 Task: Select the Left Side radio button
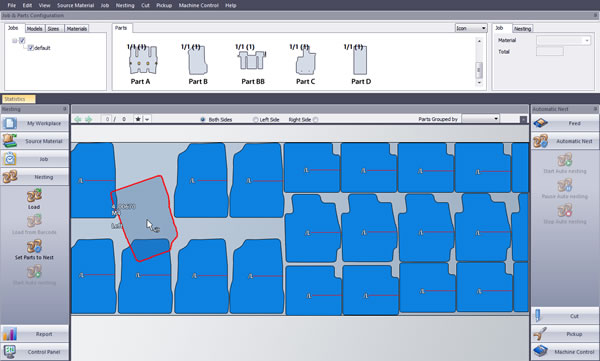tap(255, 119)
